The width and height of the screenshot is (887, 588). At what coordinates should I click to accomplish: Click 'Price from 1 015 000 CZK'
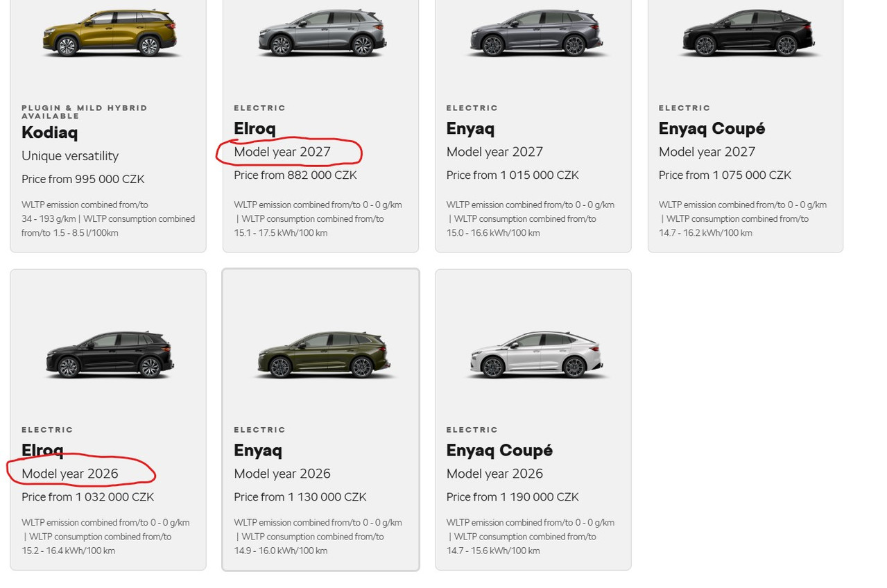click(513, 175)
